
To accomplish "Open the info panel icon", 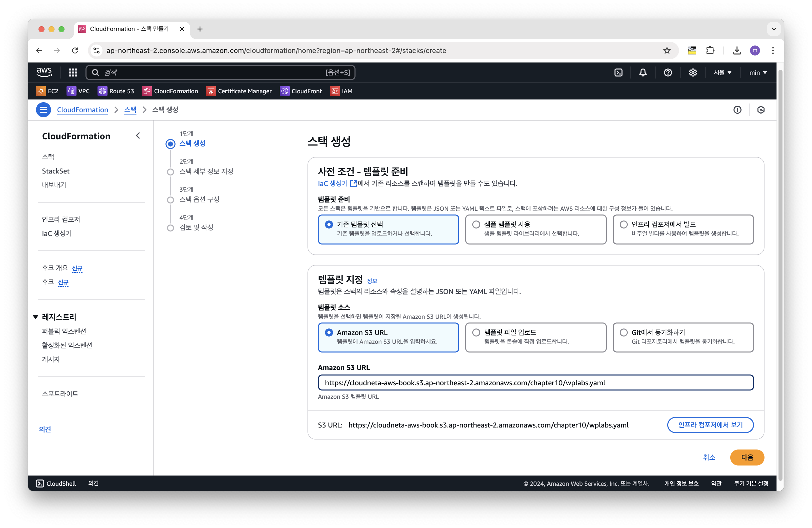I will coord(737,110).
